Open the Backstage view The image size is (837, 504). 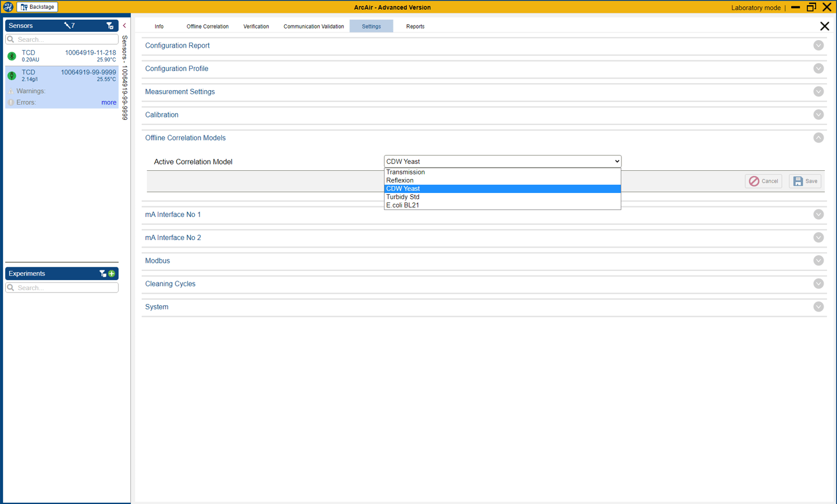pyautogui.click(x=37, y=7)
